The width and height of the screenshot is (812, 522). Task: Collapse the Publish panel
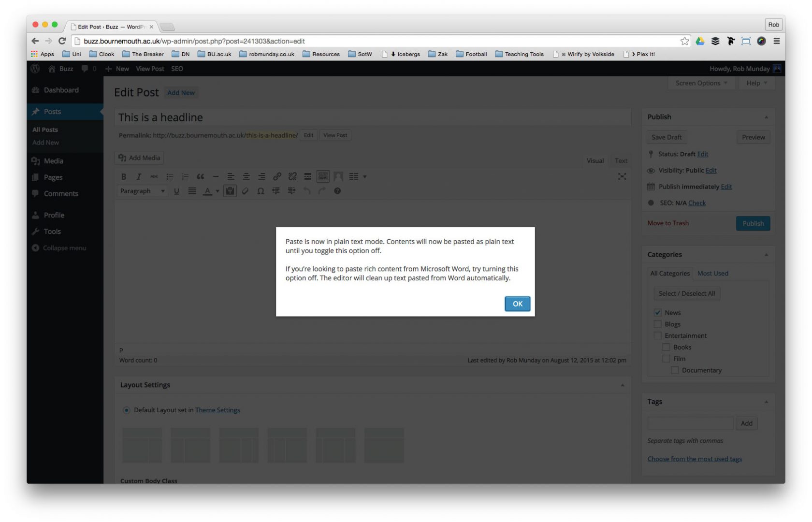coord(766,117)
